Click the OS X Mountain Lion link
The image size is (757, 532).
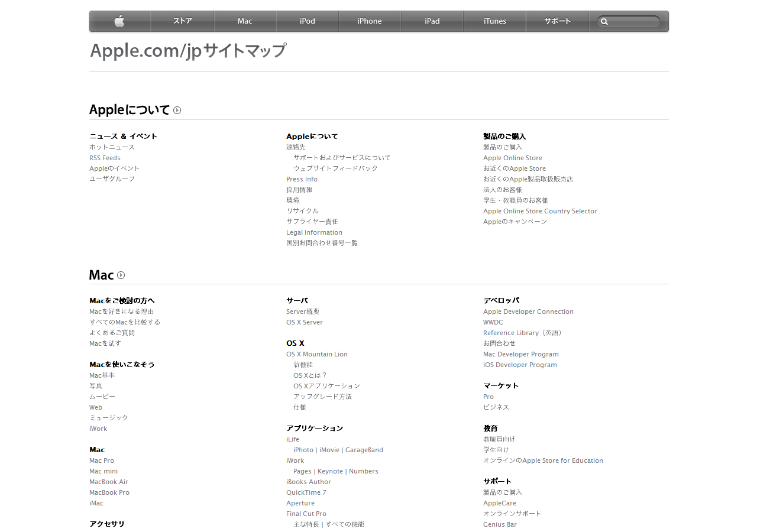pyautogui.click(x=316, y=354)
